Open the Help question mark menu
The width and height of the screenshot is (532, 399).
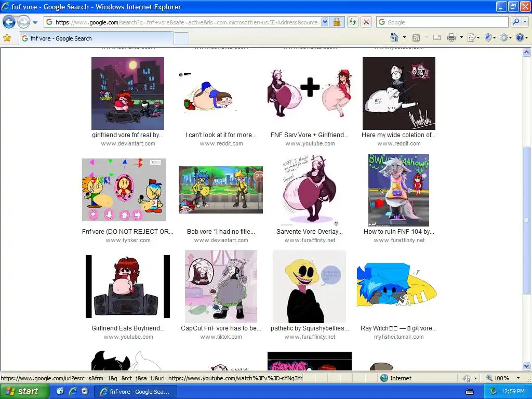click(522, 37)
